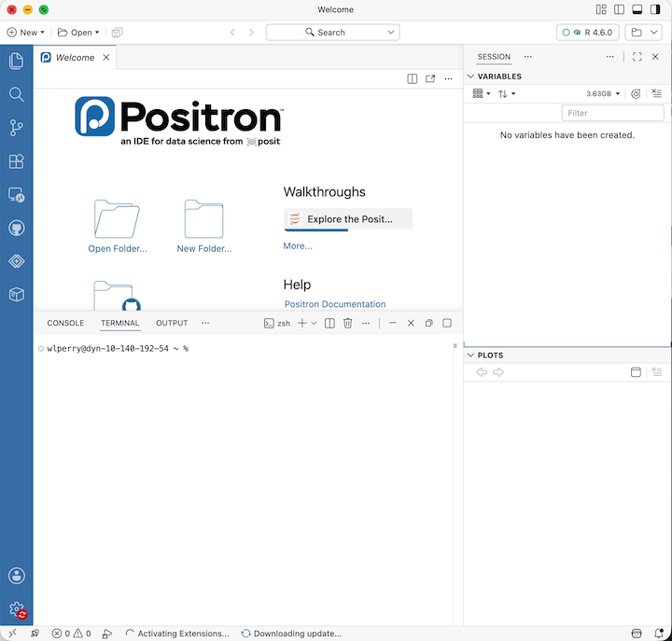Collapse the Plots section
The width and height of the screenshot is (672, 641).
pyautogui.click(x=470, y=355)
